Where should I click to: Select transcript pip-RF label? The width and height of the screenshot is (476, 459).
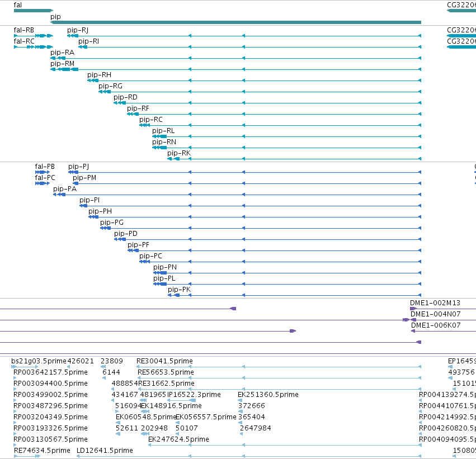138,108
